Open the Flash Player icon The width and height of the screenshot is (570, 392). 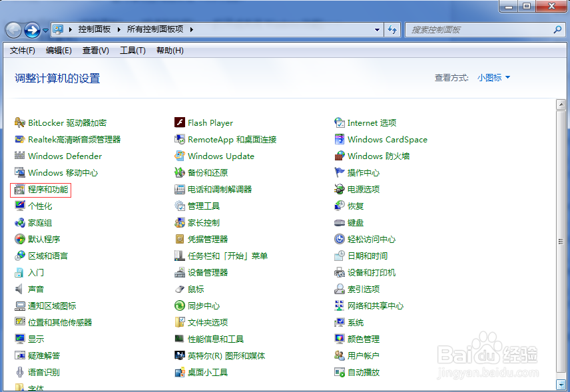tap(180, 123)
